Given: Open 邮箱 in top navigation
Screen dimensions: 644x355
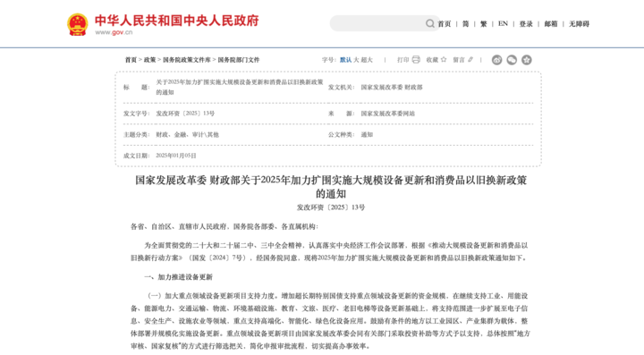Looking at the screenshot, I should [x=551, y=24].
